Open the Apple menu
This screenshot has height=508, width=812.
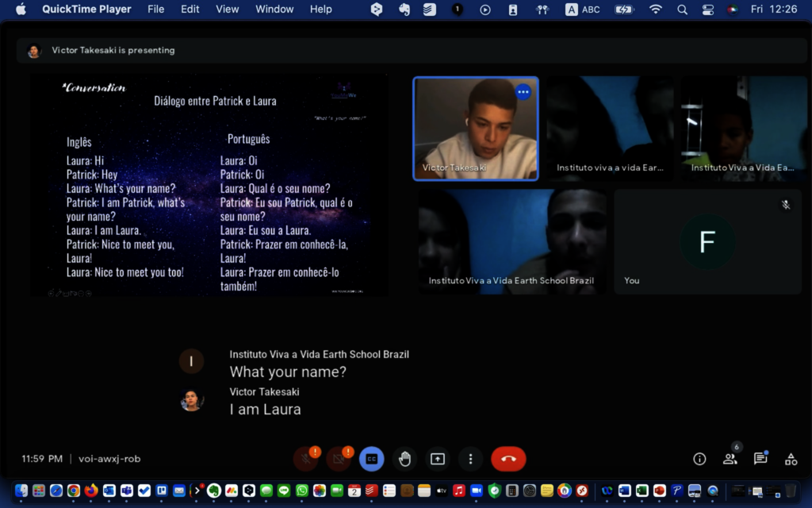pos(21,10)
